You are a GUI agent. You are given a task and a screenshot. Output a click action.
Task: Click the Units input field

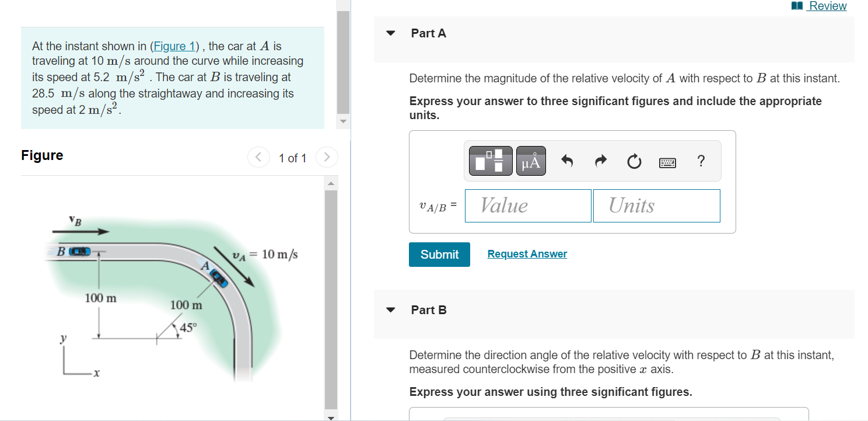pyautogui.click(x=656, y=206)
